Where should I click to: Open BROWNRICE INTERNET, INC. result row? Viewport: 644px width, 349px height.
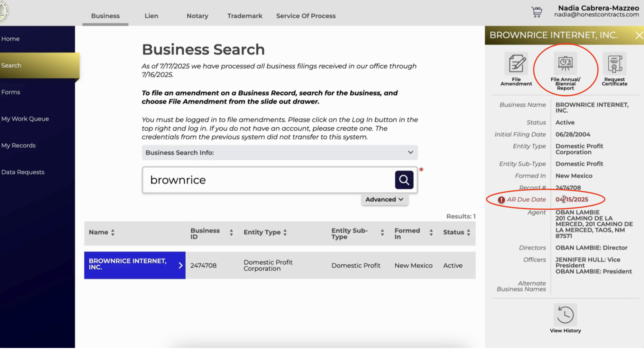135,265
